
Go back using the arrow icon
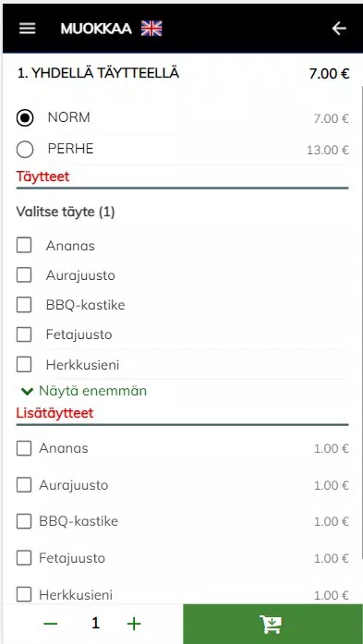coord(339,29)
